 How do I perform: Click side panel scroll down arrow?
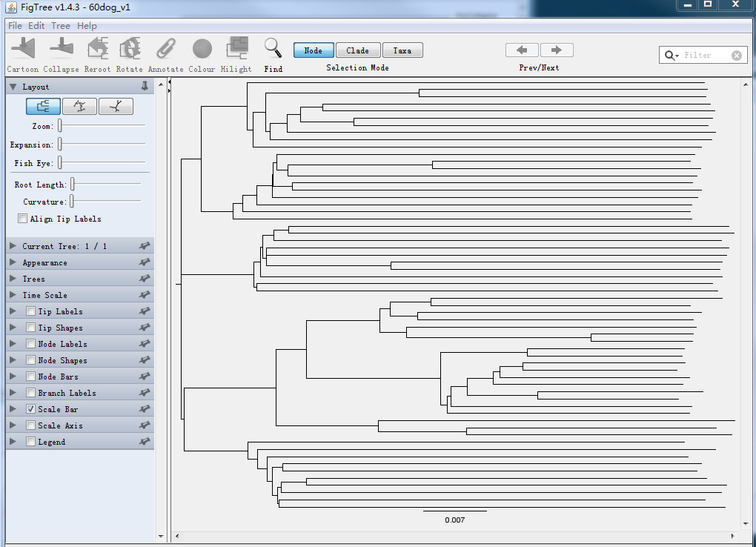(161, 536)
